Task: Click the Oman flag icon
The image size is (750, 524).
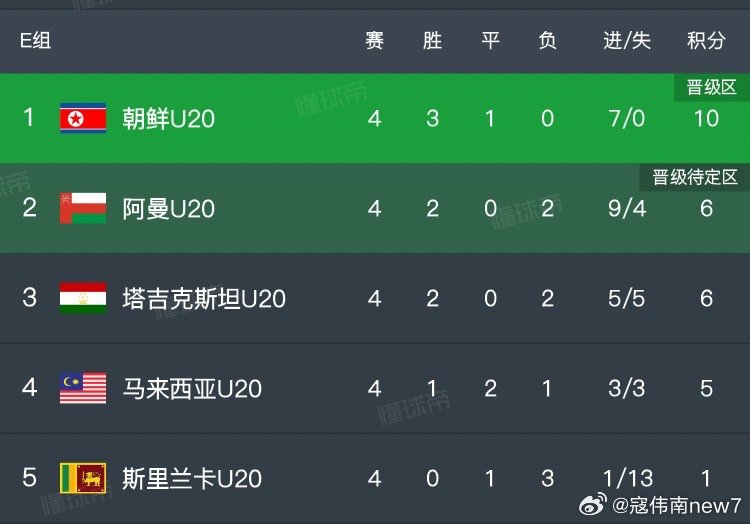Action: 83,208
